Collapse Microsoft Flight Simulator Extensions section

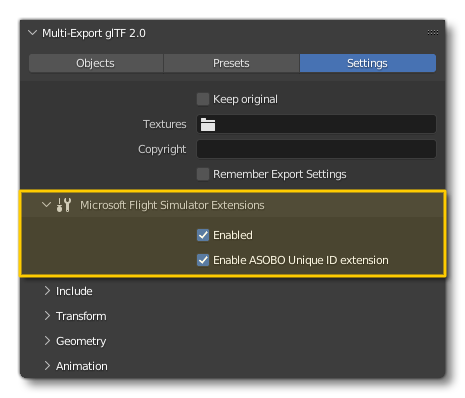coord(46,205)
